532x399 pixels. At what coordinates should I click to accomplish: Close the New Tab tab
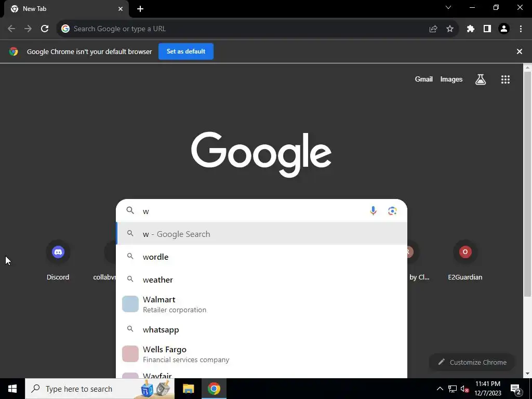121,9
